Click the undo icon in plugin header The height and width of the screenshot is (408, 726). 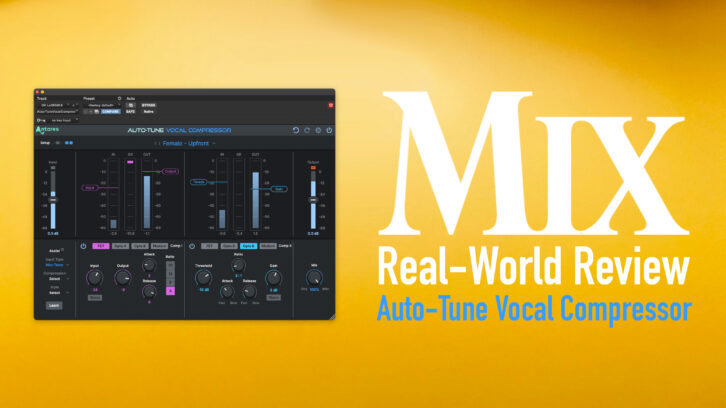tap(295, 131)
